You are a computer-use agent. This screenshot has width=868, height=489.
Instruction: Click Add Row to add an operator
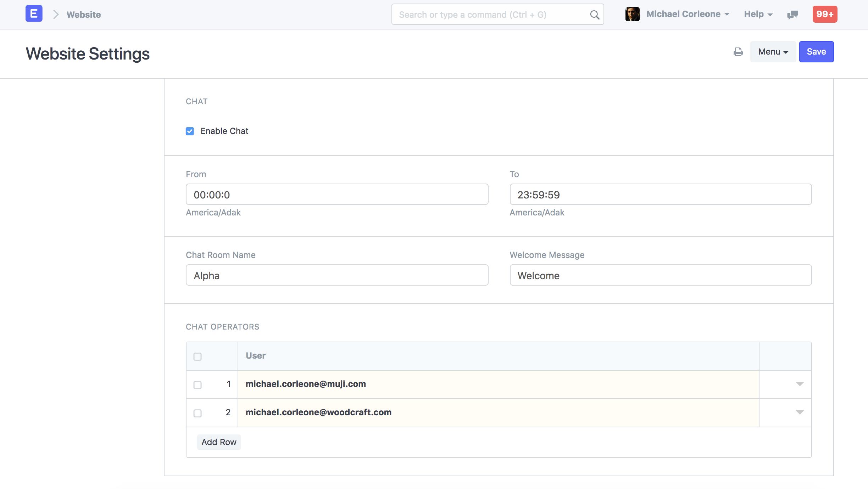tap(219, 442)
